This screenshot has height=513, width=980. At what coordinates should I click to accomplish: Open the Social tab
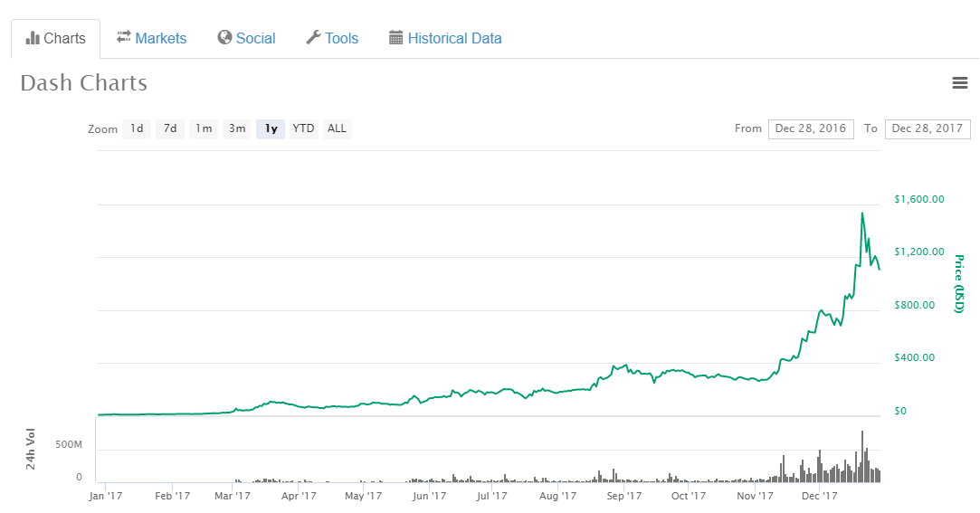point(247,39)
